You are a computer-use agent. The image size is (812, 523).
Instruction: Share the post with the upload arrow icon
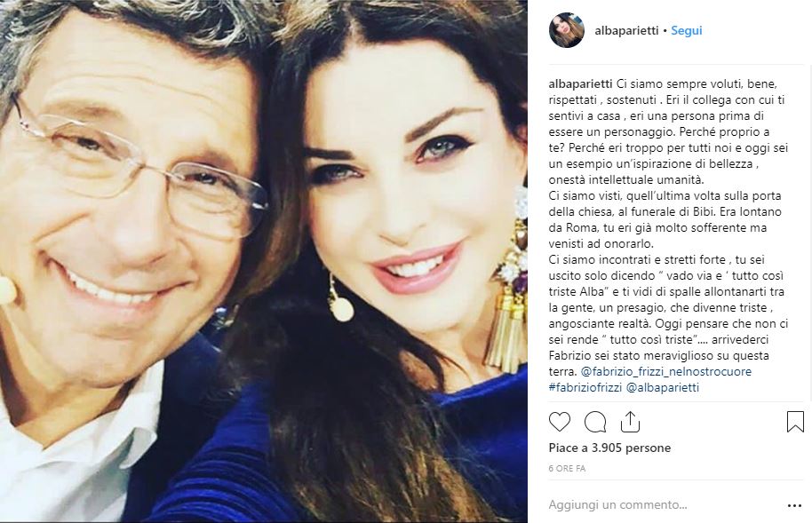(x=630, y=422)
